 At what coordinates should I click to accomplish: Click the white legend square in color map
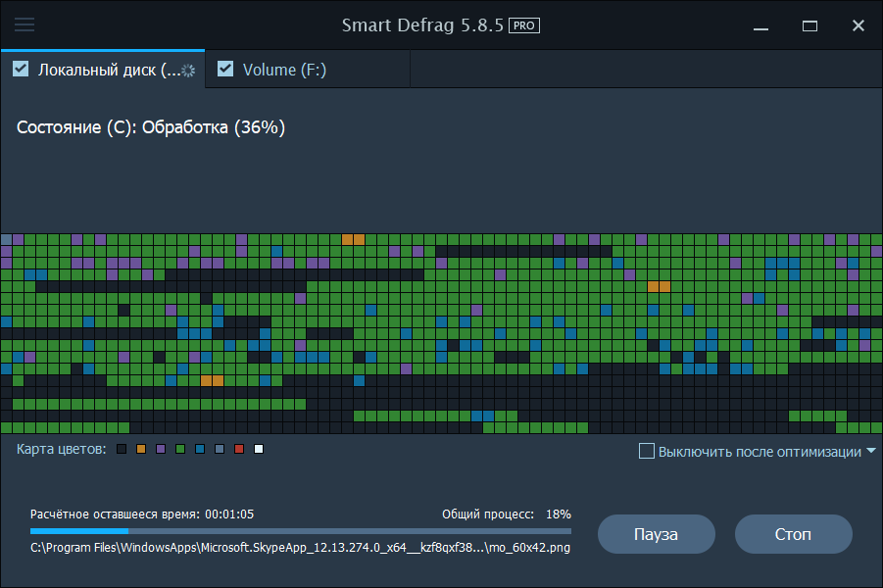coord(259,449)
